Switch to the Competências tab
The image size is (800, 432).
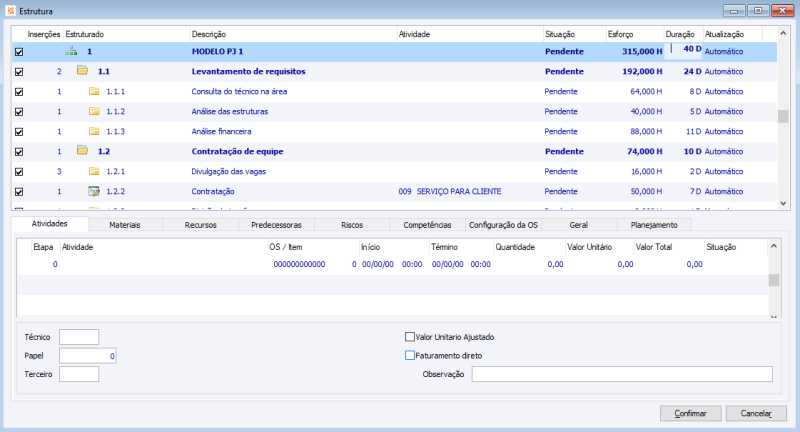(x=428, y=225)
